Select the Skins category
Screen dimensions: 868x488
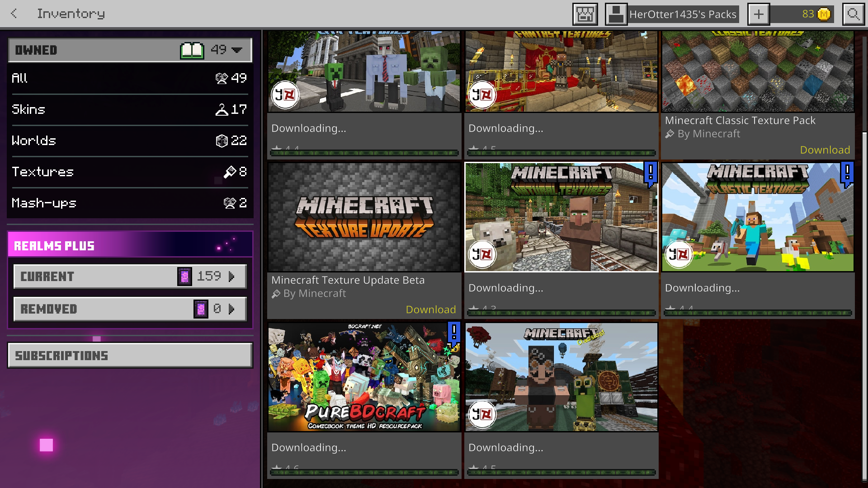(130, 109)
